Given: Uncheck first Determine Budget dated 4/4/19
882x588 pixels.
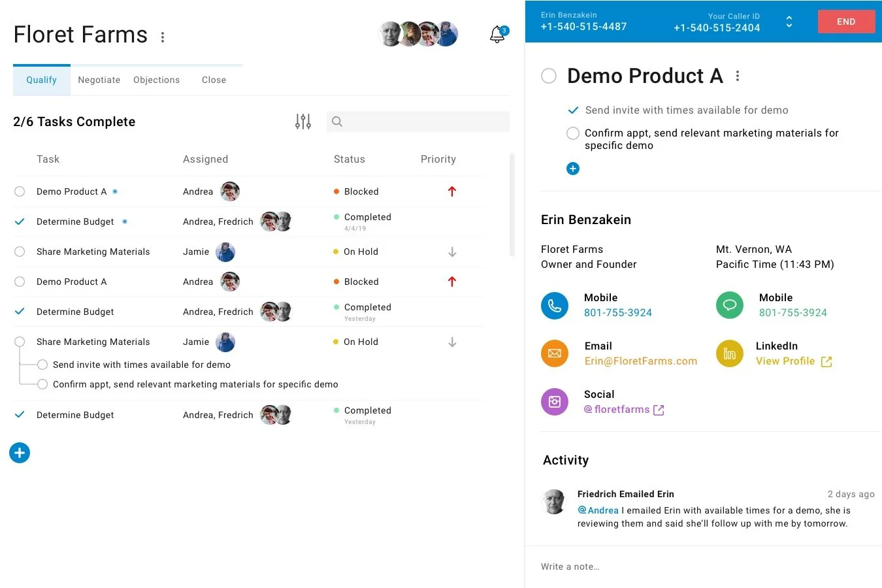Looking at the screenshot, I should click(20, 221).
